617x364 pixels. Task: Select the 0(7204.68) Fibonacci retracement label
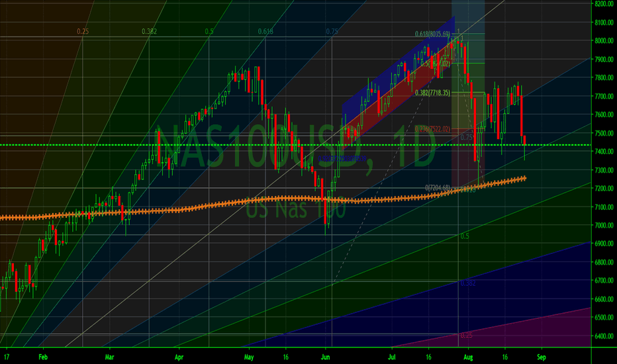point(438,188)
